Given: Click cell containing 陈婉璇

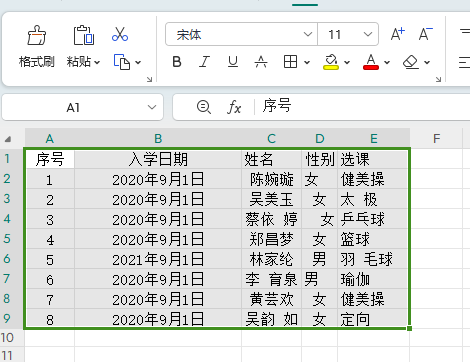Looking at the screenshot, I should (271, 179).
